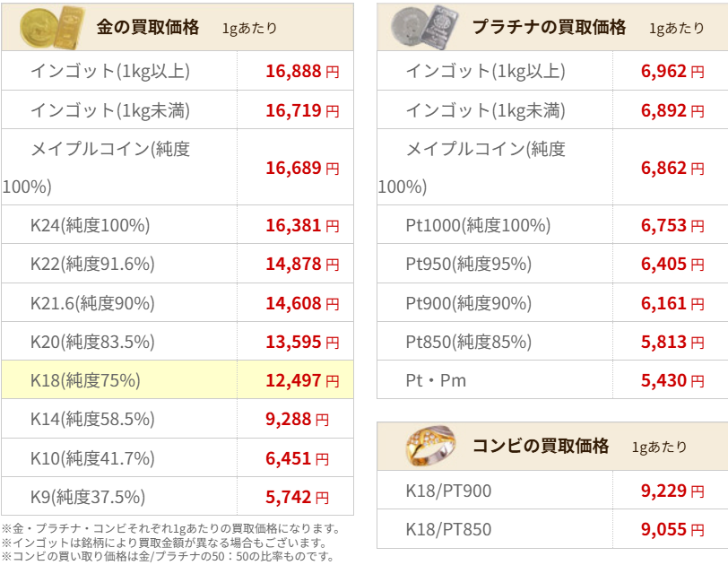Click the K14(純度58.5%) row label
Viewport: 728px width, 565px height.
pyautogui.click(x=92, y=419)
